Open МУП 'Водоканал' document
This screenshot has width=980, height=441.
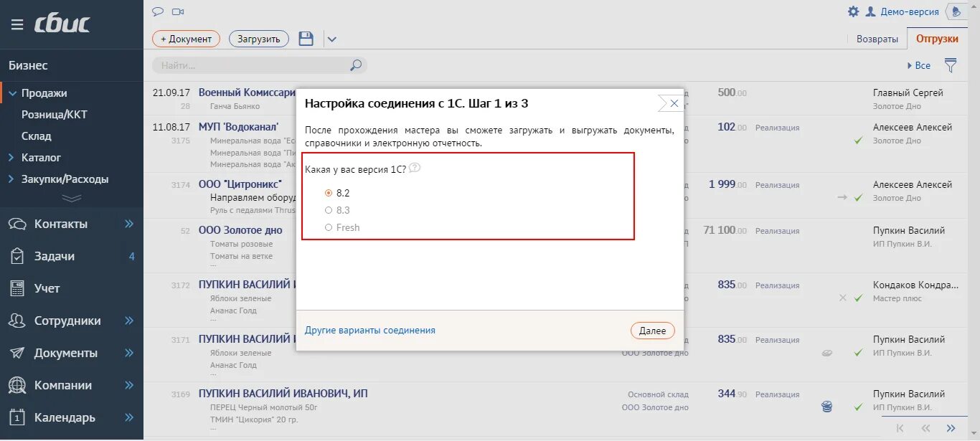point(238,127)
